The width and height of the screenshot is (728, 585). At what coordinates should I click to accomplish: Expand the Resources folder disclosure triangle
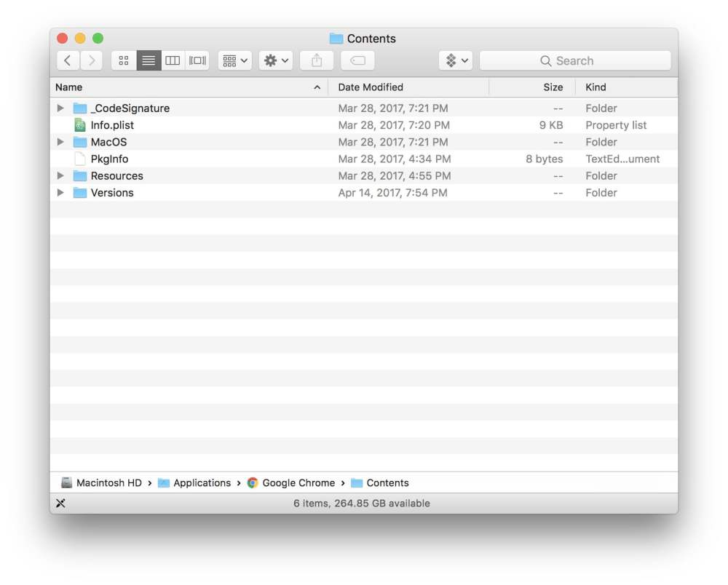coord(60,176)
